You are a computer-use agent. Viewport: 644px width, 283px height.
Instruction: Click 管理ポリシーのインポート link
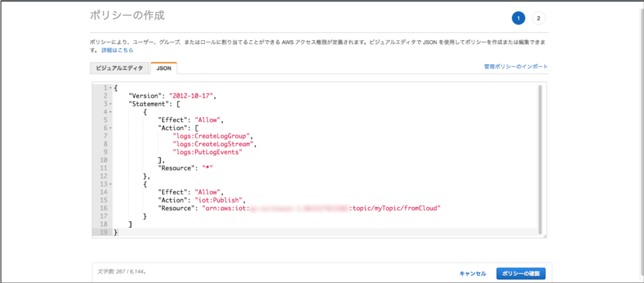tap(516, 66)
